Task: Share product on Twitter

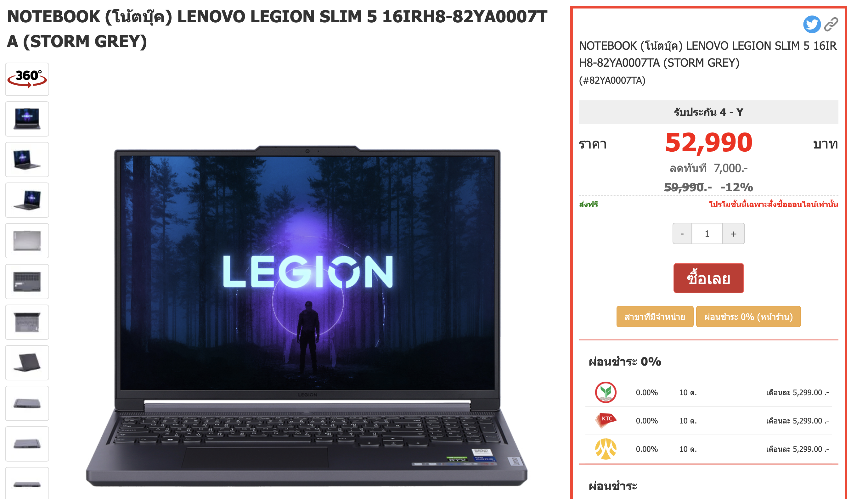Action: tap(811, 24)
